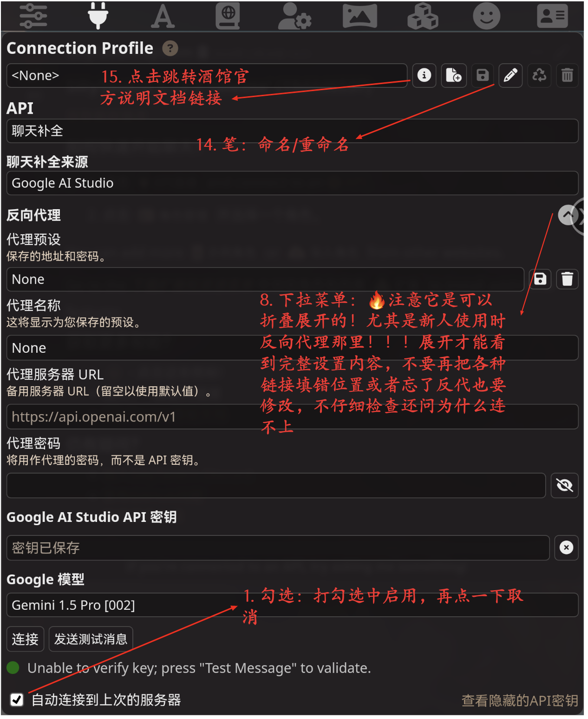
Task: Open the plug API connections icon
Action: pos(98,16)
